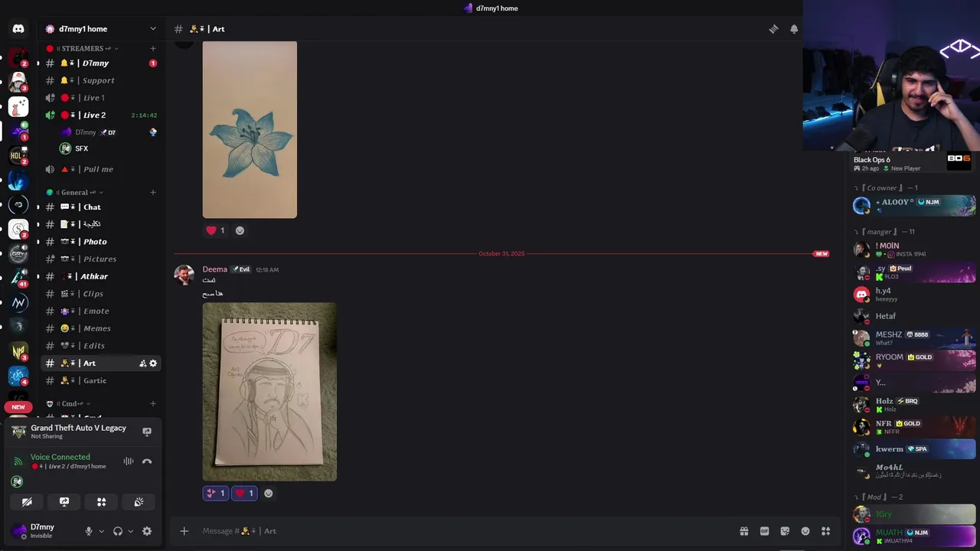Viewport: 980px width, 551px height.
Task: Open the soundboard button
Action: (x=139, y=502)
